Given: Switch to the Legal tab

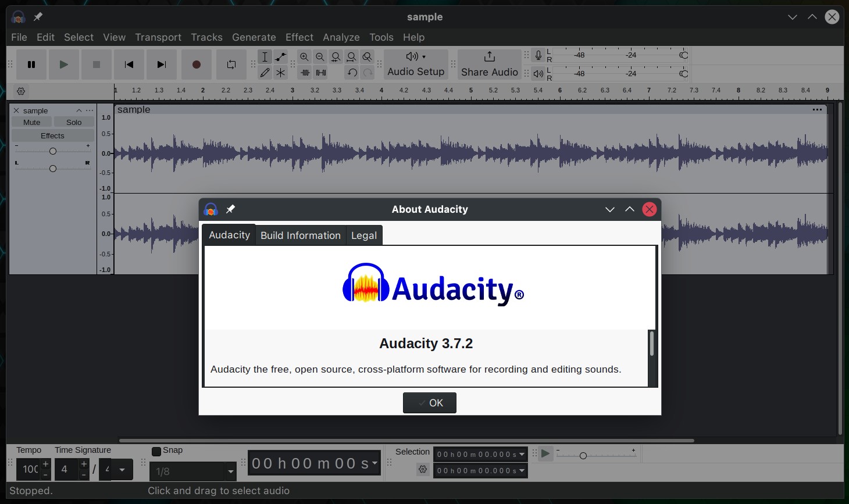Looking at the screenshot, I should pyautogui.click(x=364, y=235).
